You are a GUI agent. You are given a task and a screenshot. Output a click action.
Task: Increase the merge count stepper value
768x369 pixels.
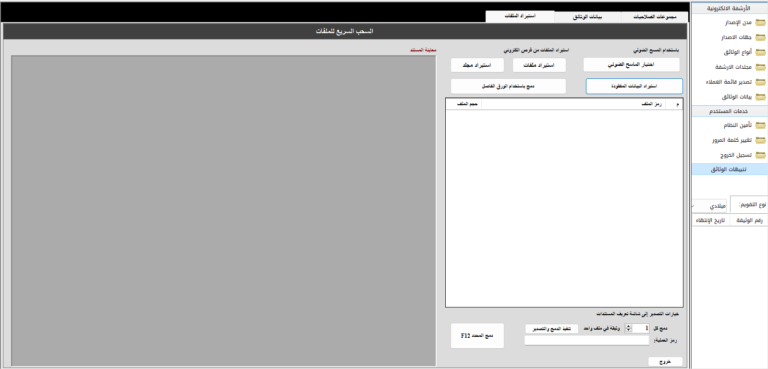pyautogui.click(x=629, y=326)
